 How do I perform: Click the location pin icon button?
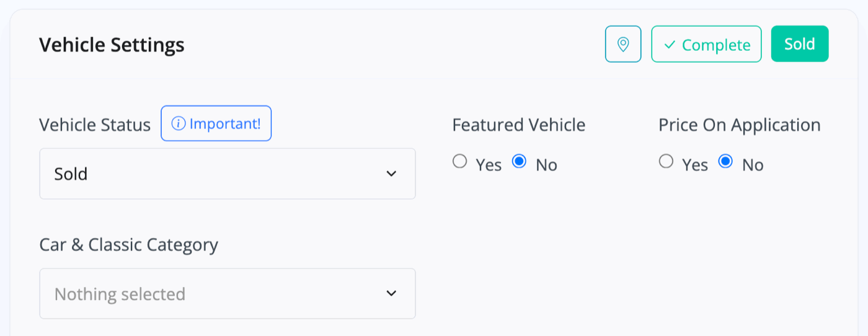[x=623, y=44]
